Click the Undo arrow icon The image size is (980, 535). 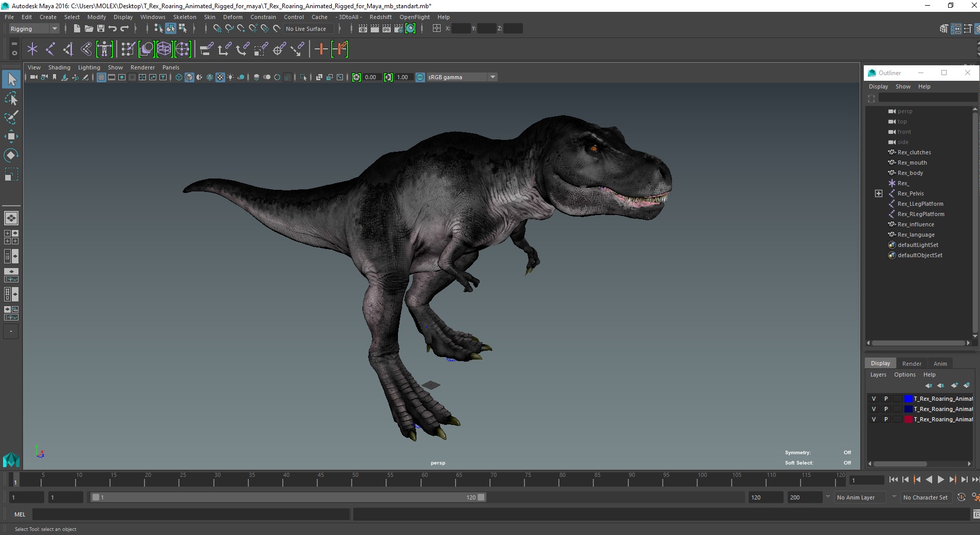113,29
